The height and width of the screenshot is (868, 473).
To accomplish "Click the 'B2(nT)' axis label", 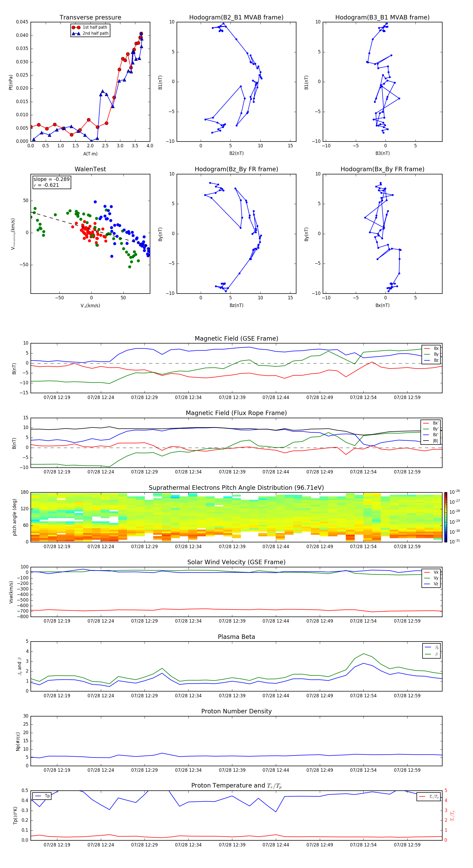I will pos(236,153).
